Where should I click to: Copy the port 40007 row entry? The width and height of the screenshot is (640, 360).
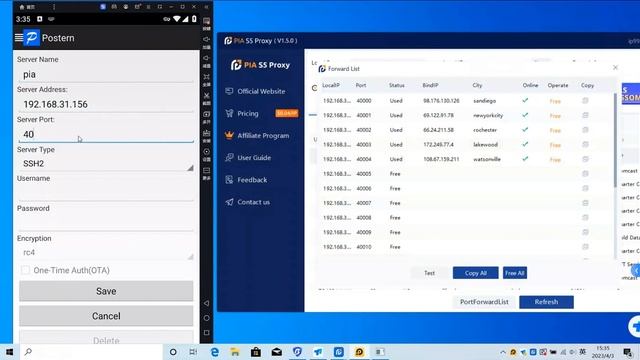[585, 203]
